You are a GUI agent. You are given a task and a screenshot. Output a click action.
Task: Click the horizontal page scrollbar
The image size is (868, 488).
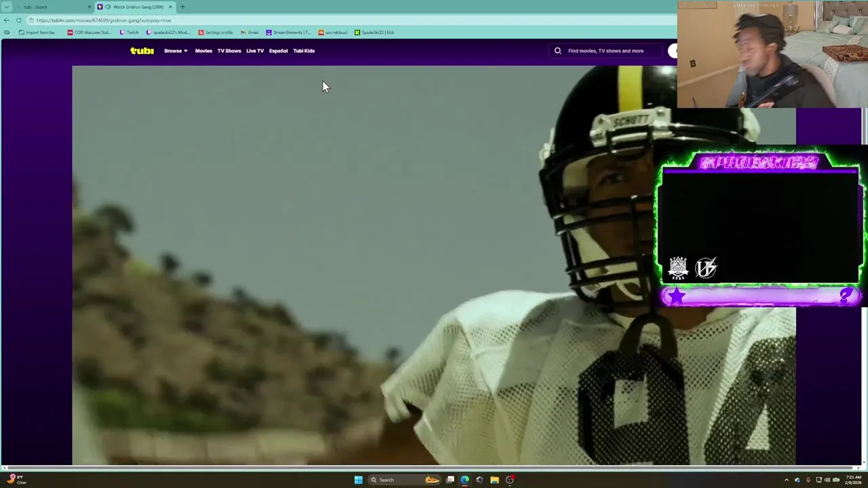click(x=431, y=468)
